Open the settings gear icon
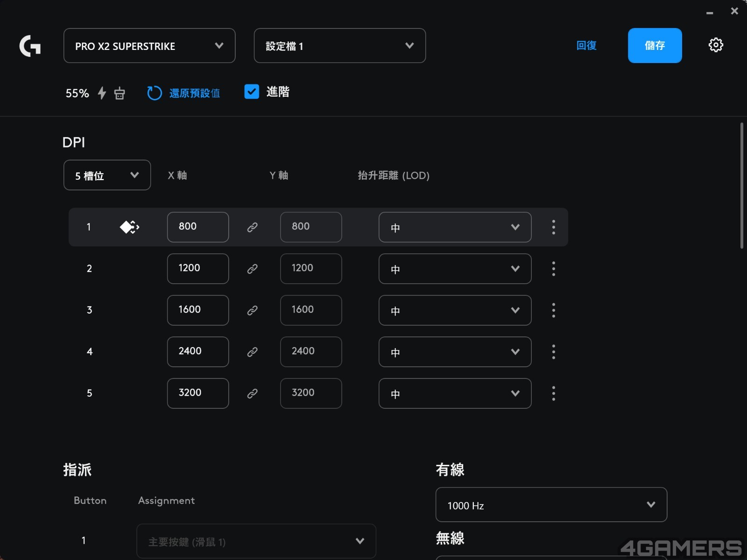Viewport: 747px width, 560px height. point(715,45)
